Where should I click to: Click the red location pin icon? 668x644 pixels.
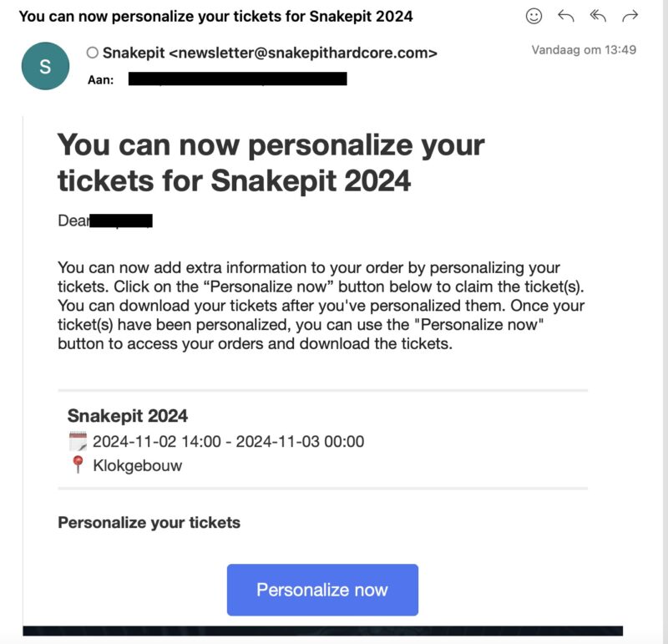[x=78, y=464]
